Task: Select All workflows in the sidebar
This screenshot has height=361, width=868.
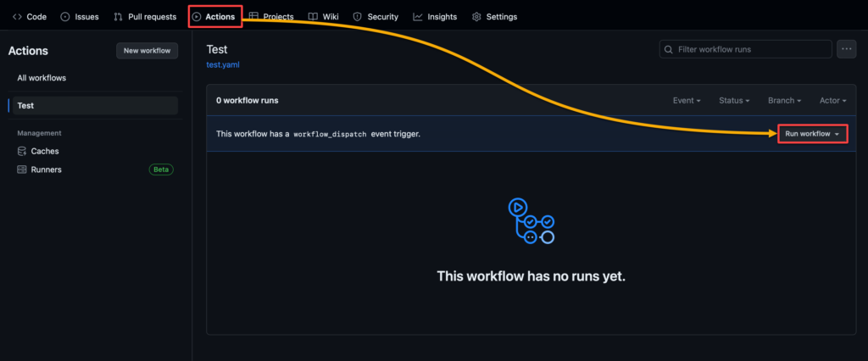Action: [x=42, y=78]
